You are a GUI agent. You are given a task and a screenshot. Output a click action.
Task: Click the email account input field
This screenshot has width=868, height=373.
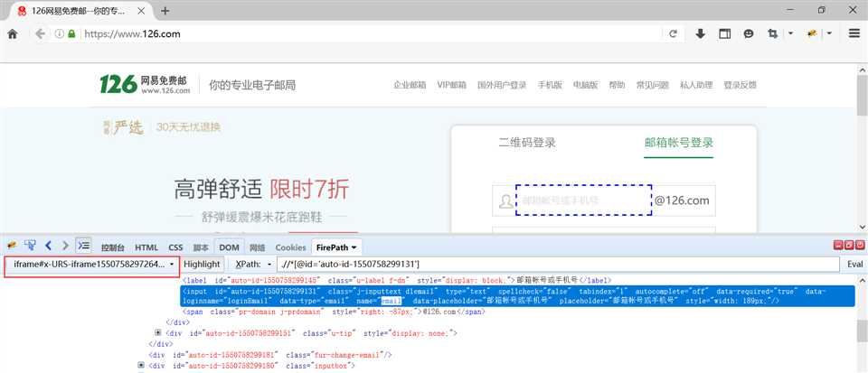point(583,200)
